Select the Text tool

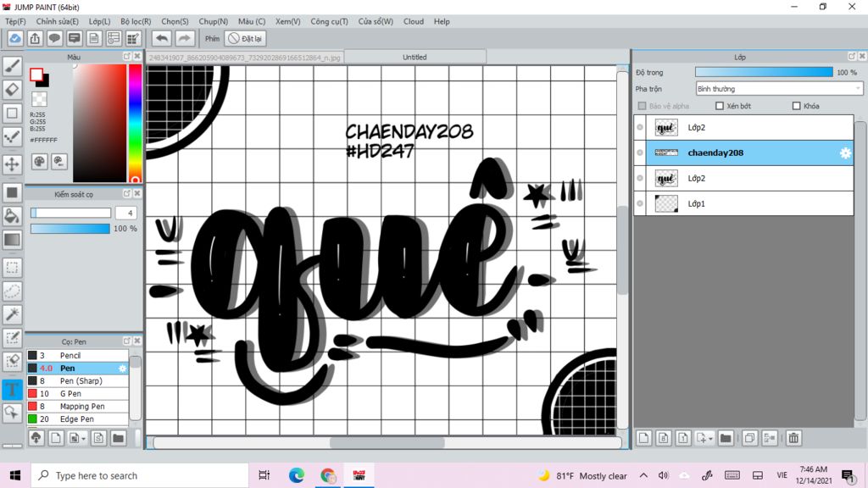pyautogui.click(x=12, y=389)
